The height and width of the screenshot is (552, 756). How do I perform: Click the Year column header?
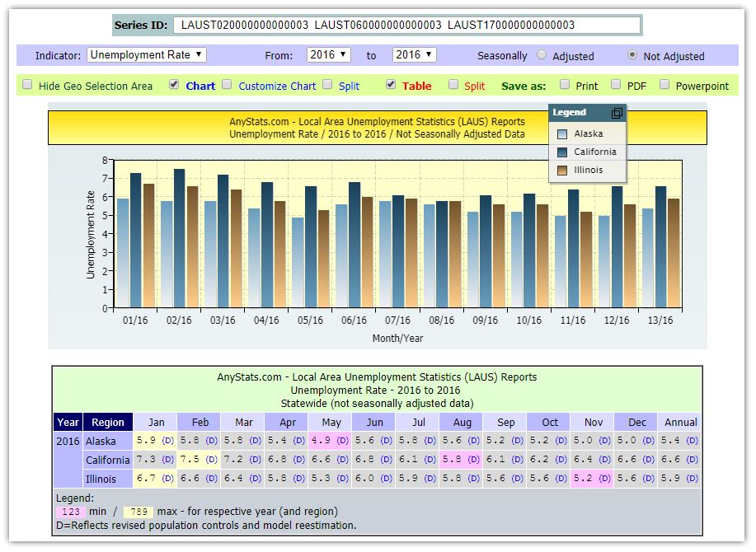(68, 423)
